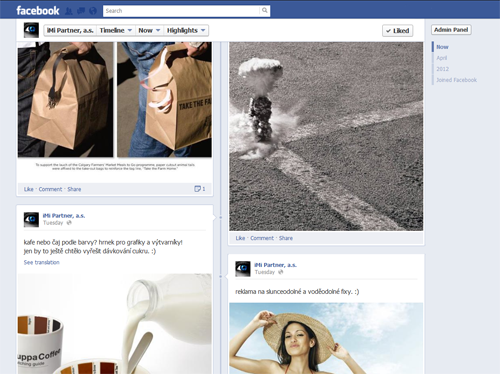Select text 'kafe nebo čaj podle barvy?'

60,242
